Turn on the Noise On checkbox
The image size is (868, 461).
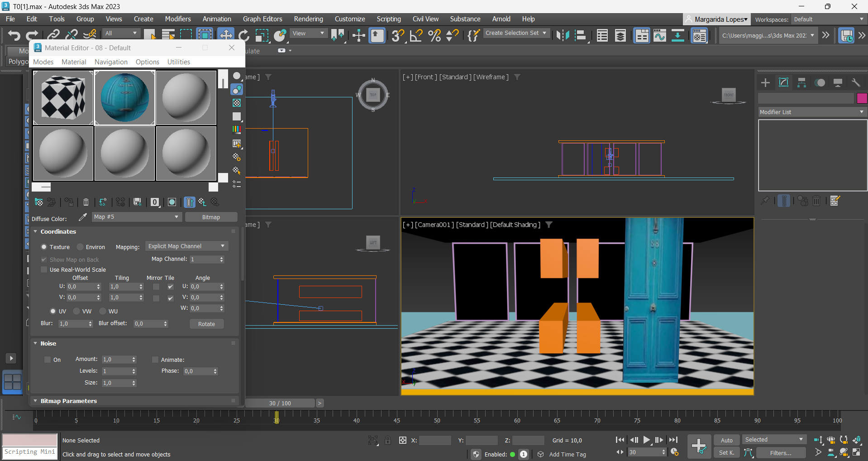click(x=48, y=360)
